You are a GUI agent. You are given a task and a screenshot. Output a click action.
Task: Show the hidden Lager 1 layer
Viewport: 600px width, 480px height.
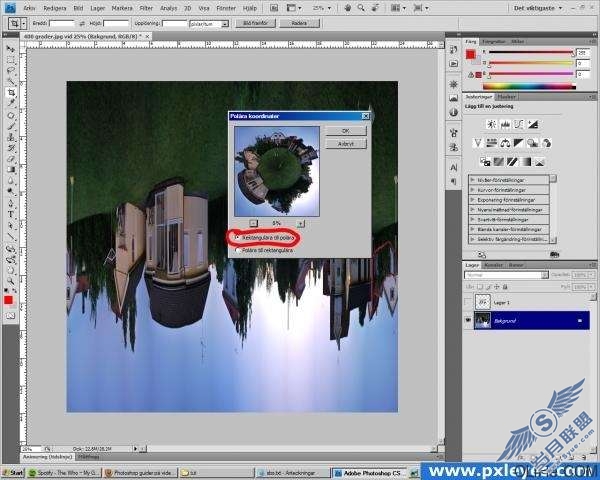[x=468, y=302]
